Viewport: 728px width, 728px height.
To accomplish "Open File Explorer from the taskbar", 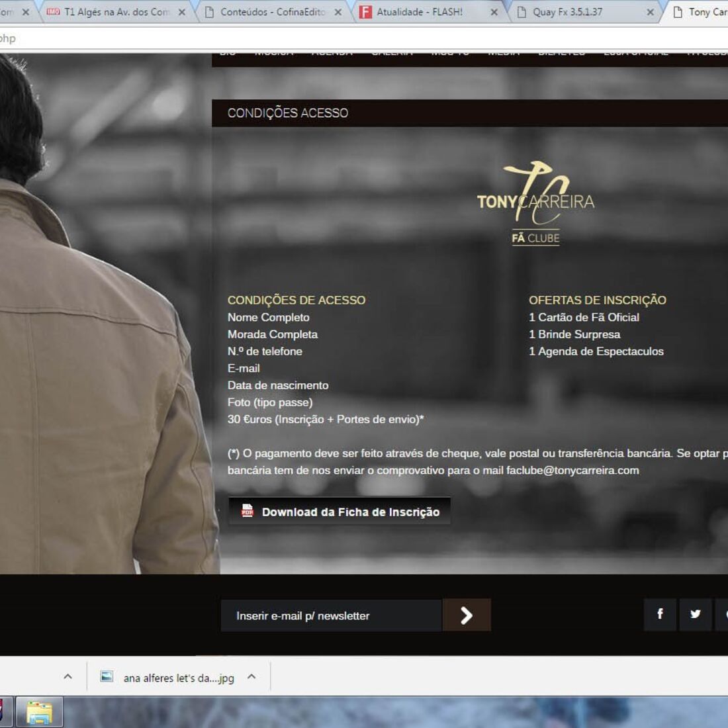I will pos(39,713).
